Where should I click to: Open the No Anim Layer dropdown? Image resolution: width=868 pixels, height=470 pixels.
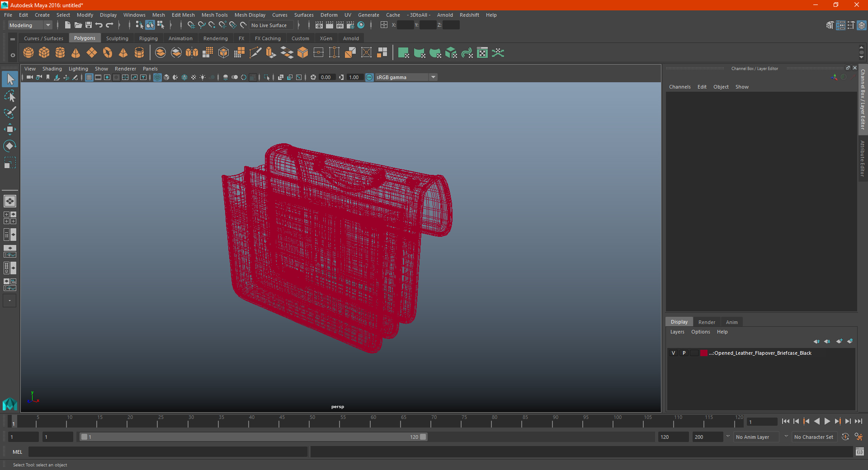tap(757, 437)
